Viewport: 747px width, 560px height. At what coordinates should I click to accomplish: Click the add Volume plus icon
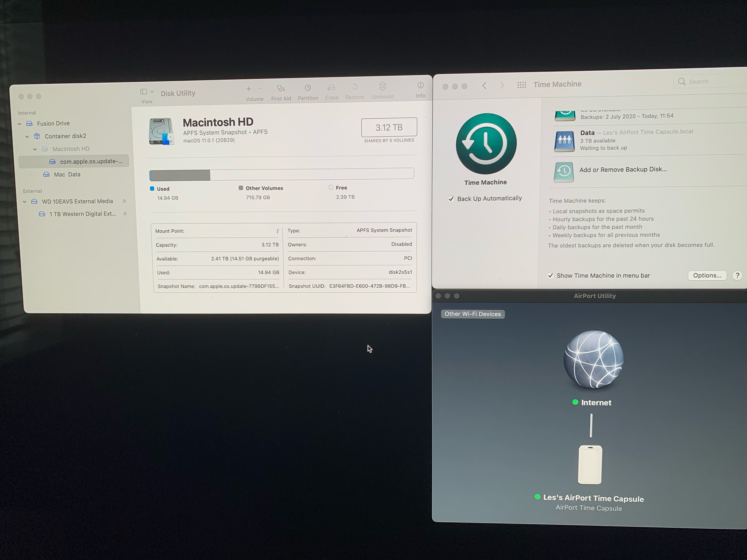249,89
